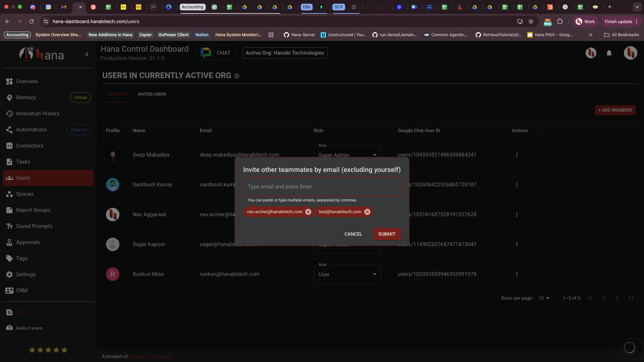Open Connectors page
Viewport: 644px width, 362px height.
click(48, 146)
